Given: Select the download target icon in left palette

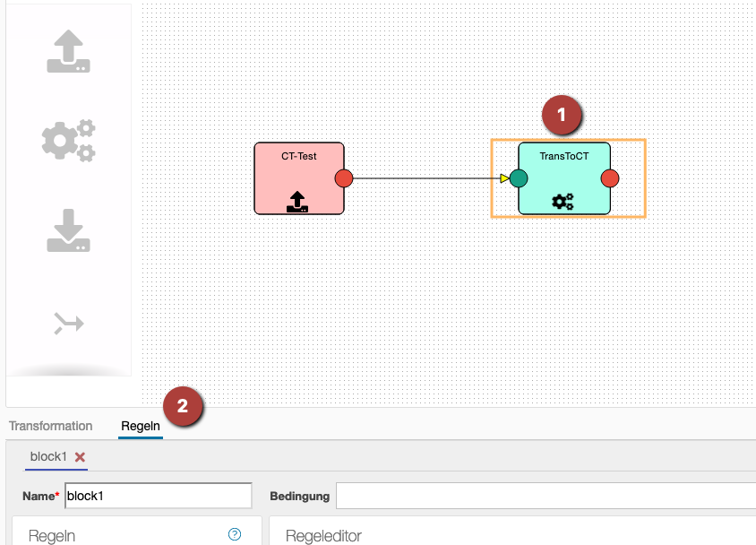Looking at the screenshot, I should pos(69,230).
